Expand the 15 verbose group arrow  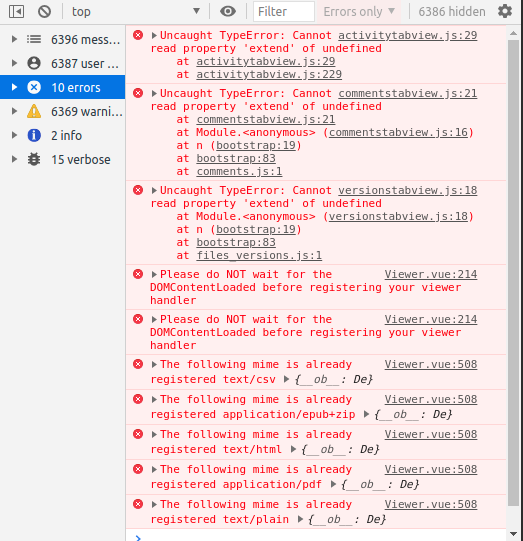pos(14,159)
